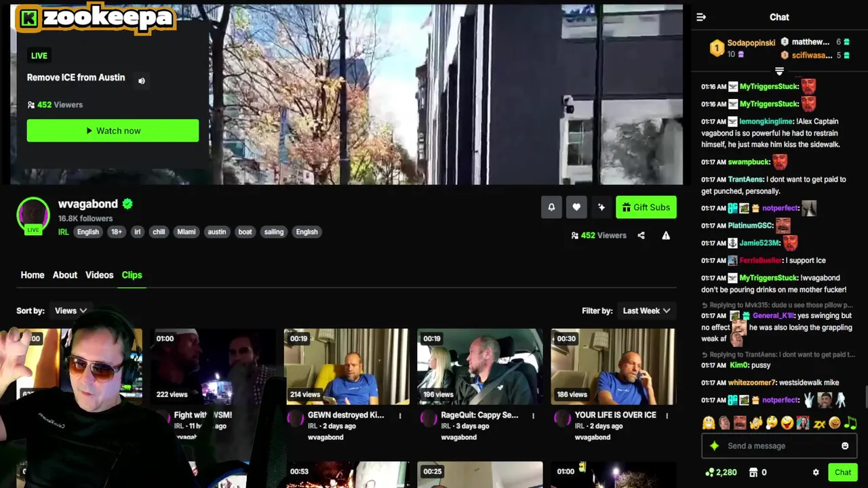Toggle the notification bell for wvagabond

pos(551,207)
